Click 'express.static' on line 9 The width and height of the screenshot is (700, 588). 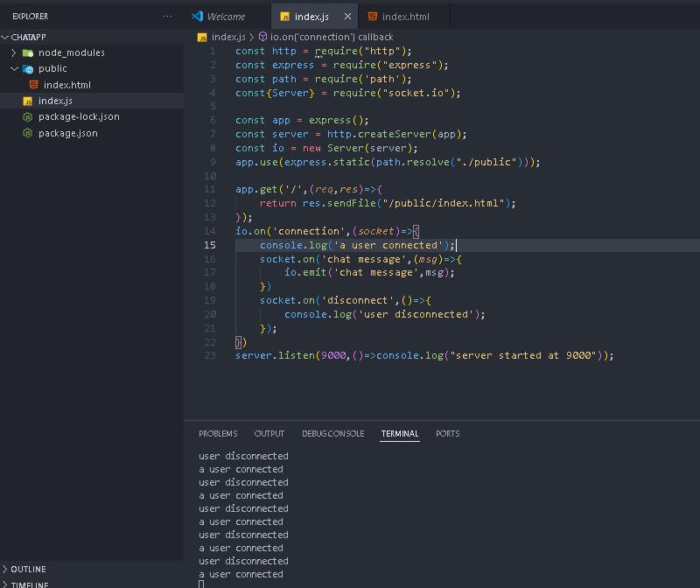point(327,162)
